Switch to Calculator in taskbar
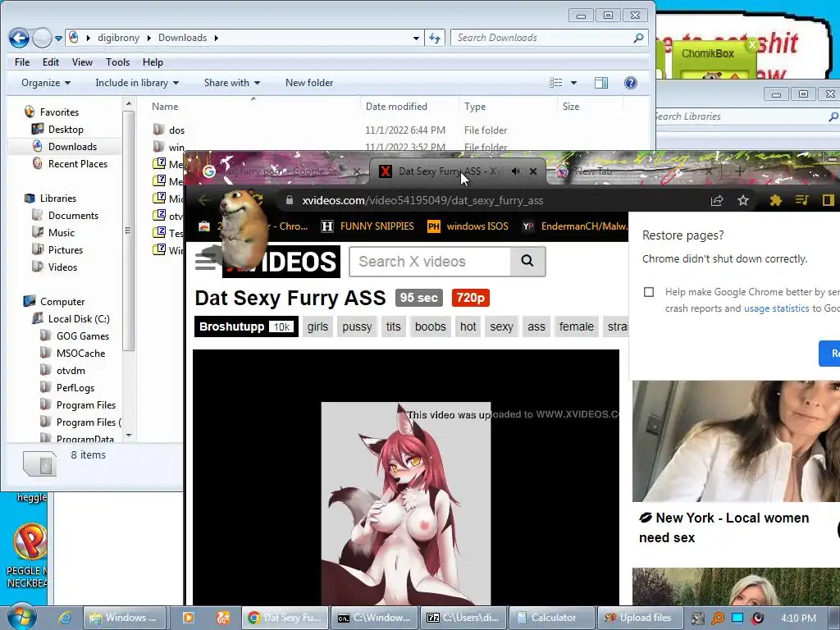The width and height of the screenshot is (840, 630). [x=552, y=618]
